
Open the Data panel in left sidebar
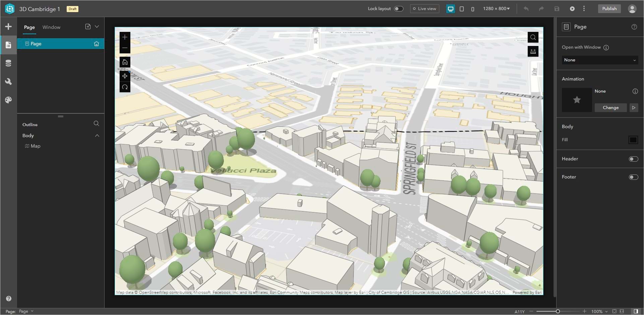point(8,63)
